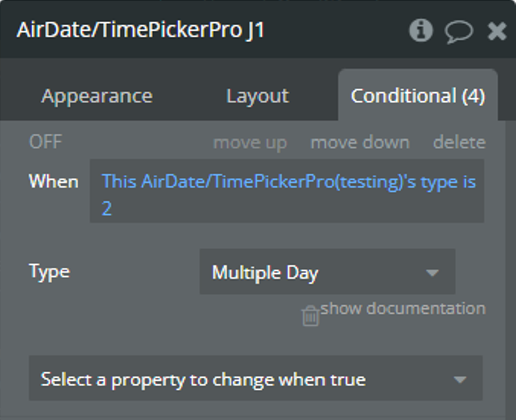Open the element info icon
Screen dimensions: 516x420
pyautogui.click(x=420, y=31)
